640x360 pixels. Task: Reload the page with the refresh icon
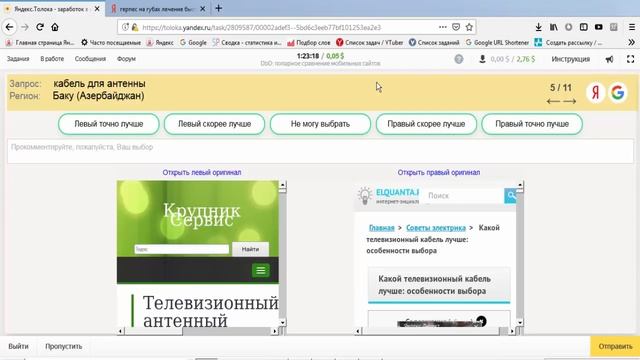pos(40,27)
